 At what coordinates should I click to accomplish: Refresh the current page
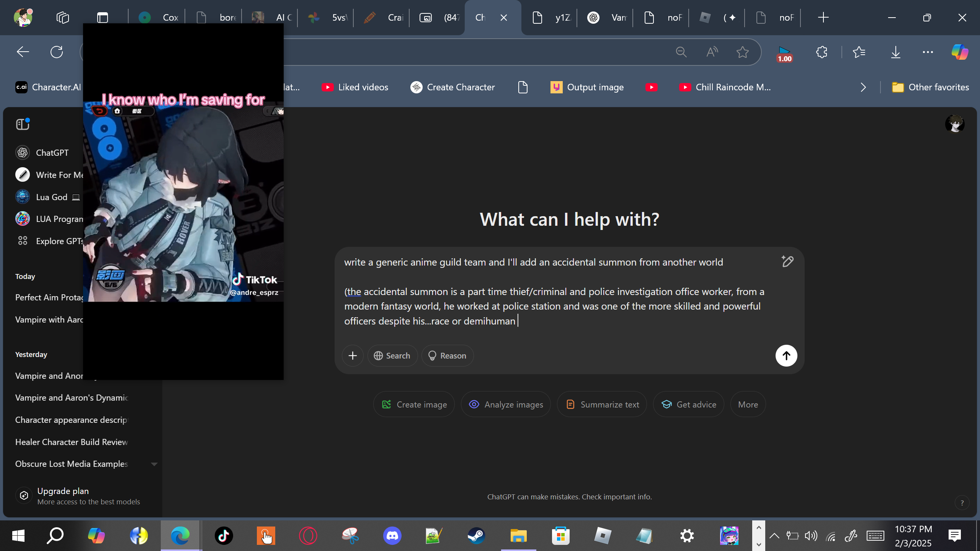click(x=57, y=52)
